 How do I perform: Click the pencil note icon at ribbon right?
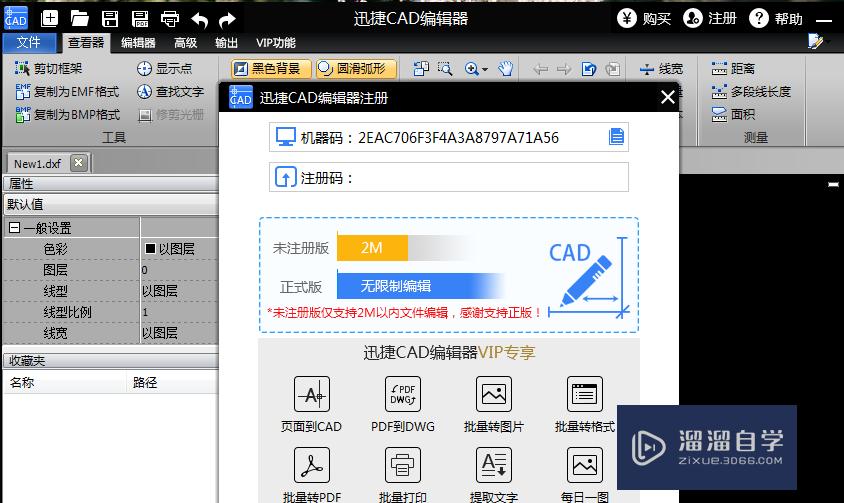point(815,41)
